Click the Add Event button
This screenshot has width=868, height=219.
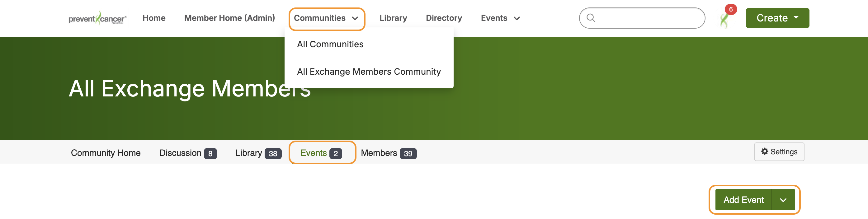click(743, 200)
